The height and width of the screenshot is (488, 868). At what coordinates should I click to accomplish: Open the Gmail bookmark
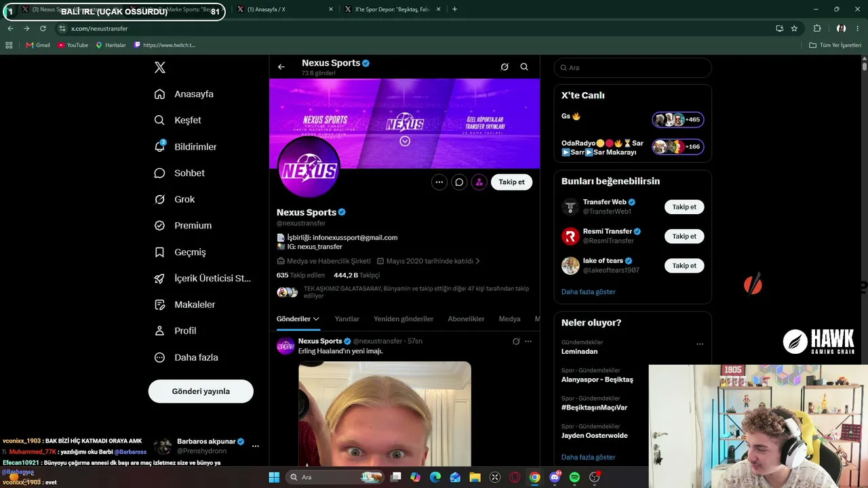(38, 45)
